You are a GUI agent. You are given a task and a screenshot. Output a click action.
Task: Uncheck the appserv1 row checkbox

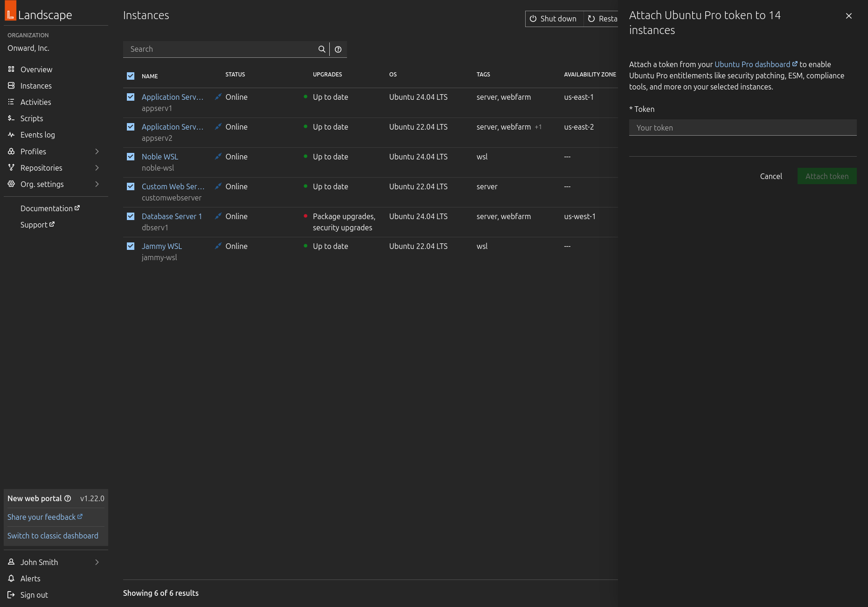131,97
